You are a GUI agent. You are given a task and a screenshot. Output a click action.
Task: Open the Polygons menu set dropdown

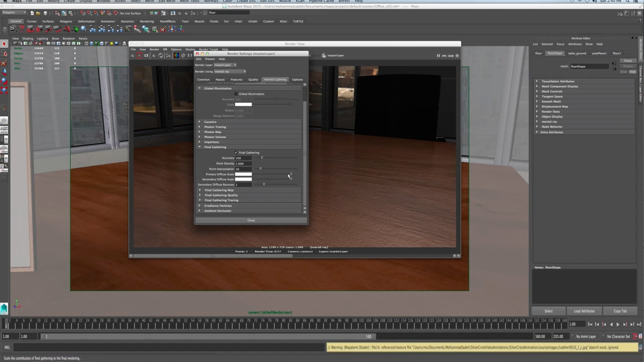pyautogui.click(x=13, y=12)
